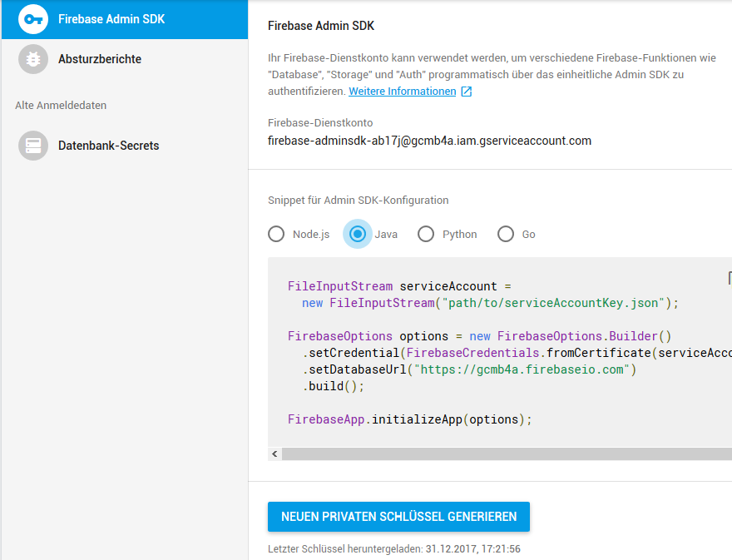Click the copy icon at code snippet corner

point(730,278)
